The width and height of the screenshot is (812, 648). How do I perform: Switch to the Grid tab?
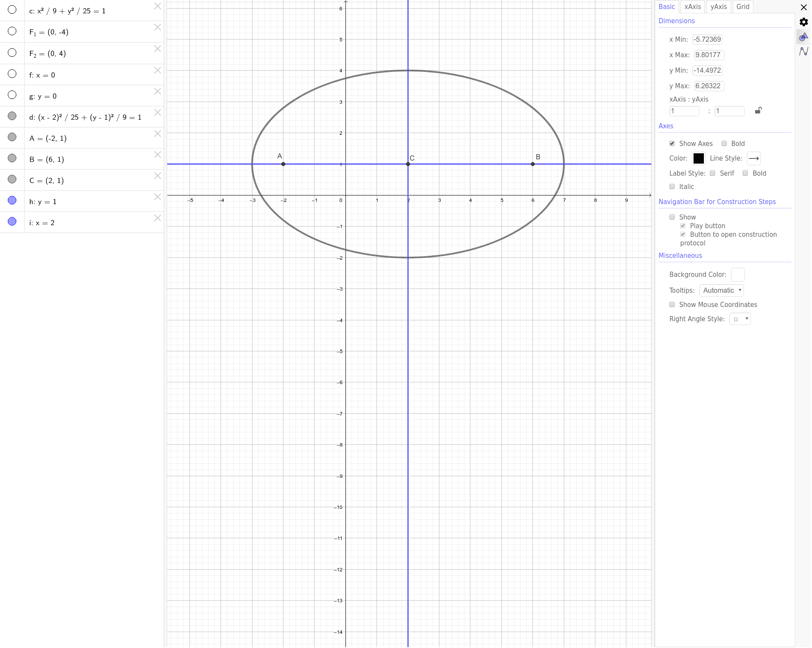(742, 6)
